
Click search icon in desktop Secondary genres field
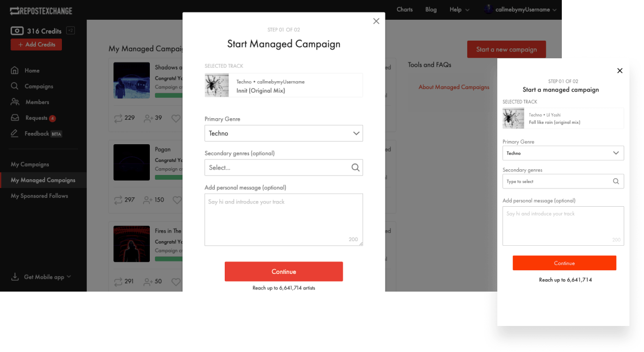355,168
